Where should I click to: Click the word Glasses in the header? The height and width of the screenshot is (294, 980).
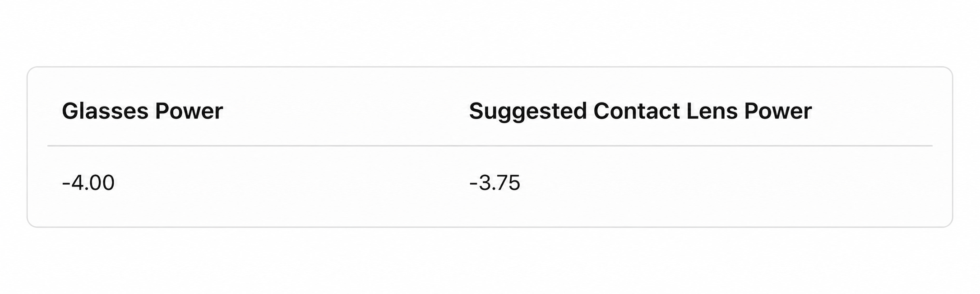coord(105,111)
